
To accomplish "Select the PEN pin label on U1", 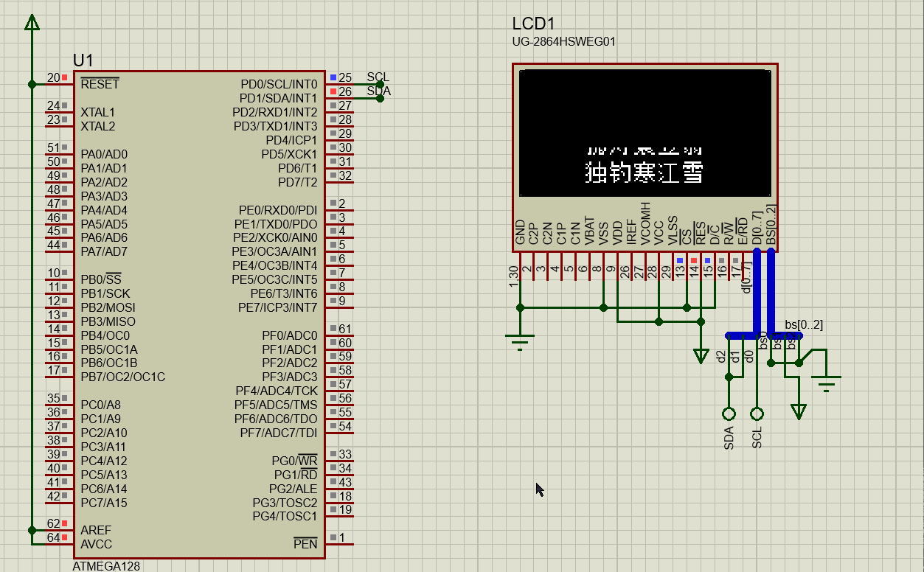I will click(305, 544).
